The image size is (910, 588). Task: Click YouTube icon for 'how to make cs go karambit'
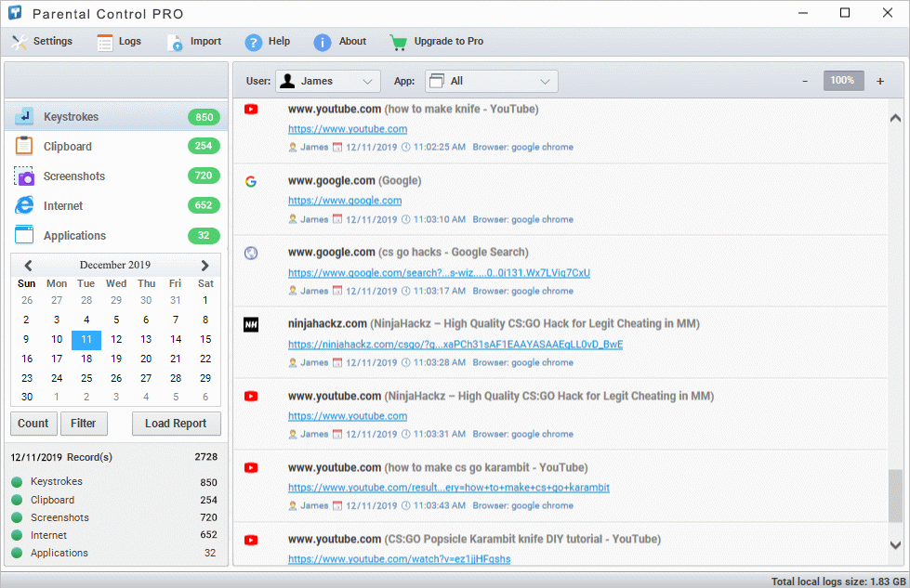pos(251,467)
